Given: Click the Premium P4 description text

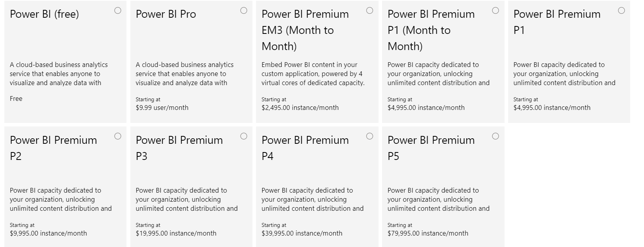Looking at the screenshot, I should click(312, 199).
